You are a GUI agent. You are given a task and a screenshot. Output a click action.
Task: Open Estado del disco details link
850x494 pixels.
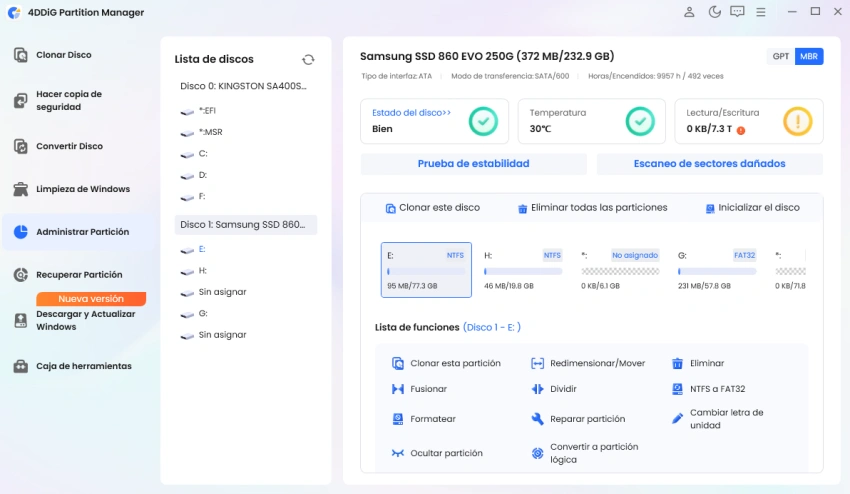click(x=411, y=113)
